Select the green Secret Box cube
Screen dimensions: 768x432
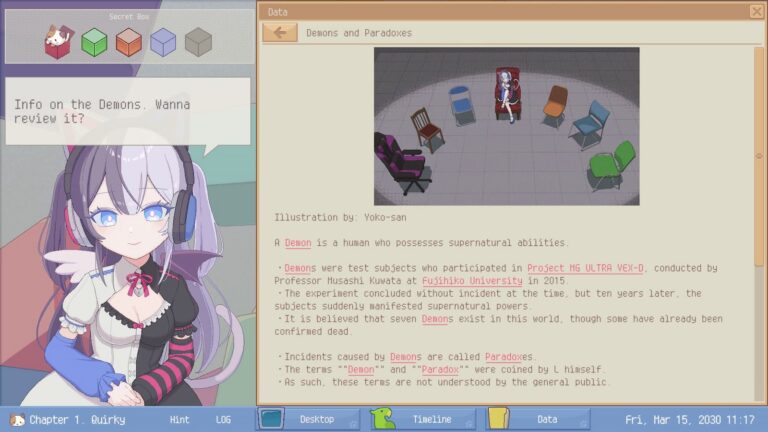pyautogui.click(x=94, y=42)
